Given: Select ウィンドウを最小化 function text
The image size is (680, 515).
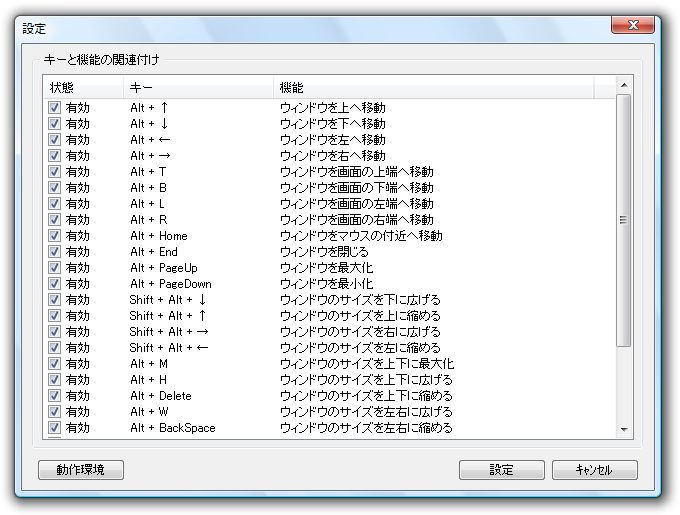Looking at the screenshot, I should 327,284.
